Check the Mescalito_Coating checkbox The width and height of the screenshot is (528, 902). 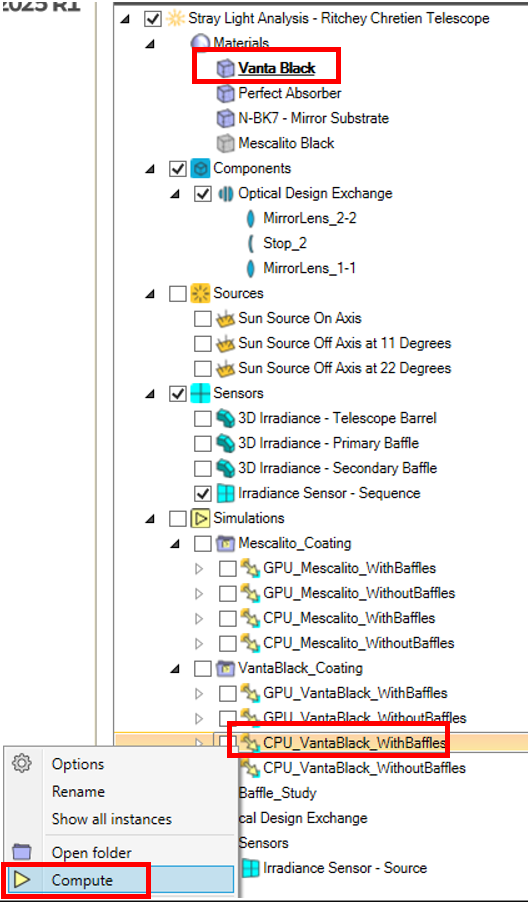(202, 544)
